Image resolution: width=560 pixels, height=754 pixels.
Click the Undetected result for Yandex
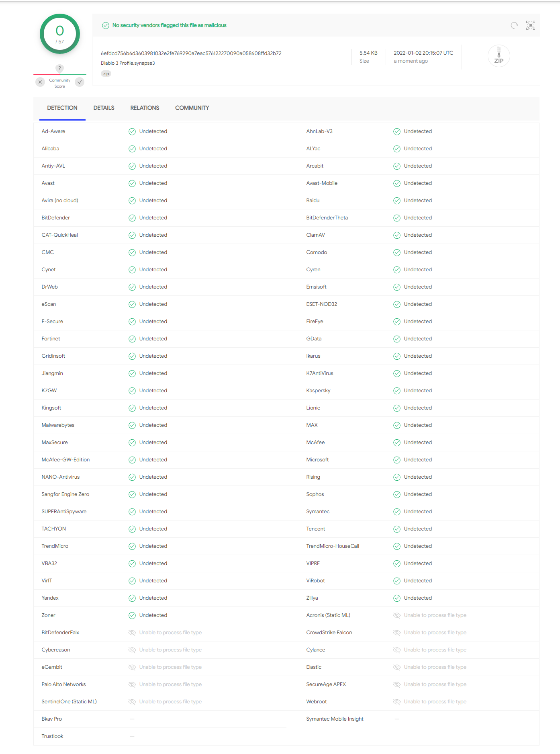coord(153,598)
